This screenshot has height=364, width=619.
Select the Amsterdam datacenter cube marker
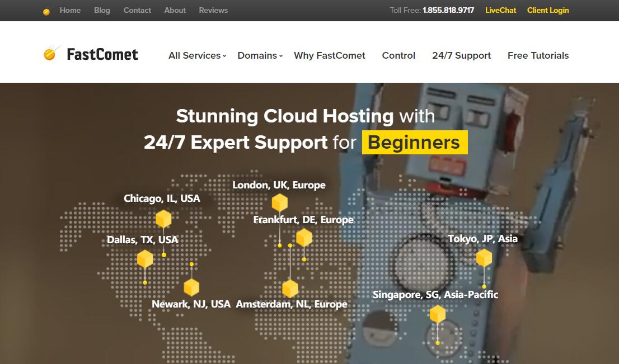290,289
